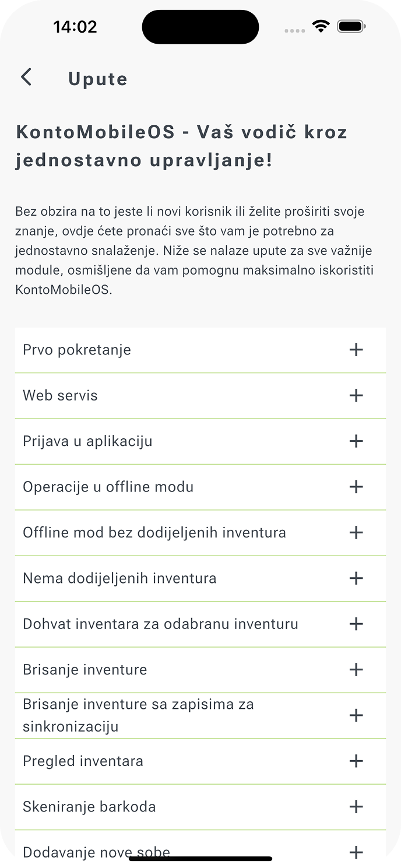Tap the Upute page title
Screen dimensions: 401x868
[98, 79]
